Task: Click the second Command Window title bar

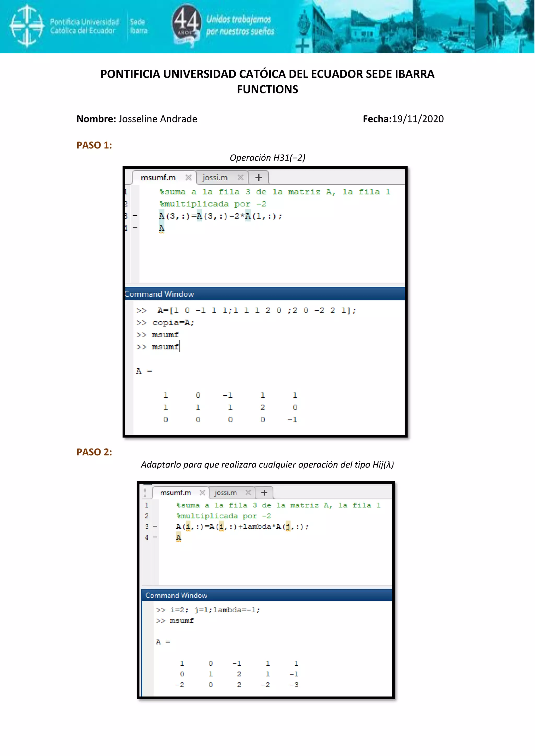Action: pyautogui.click(x=267, y=595)
